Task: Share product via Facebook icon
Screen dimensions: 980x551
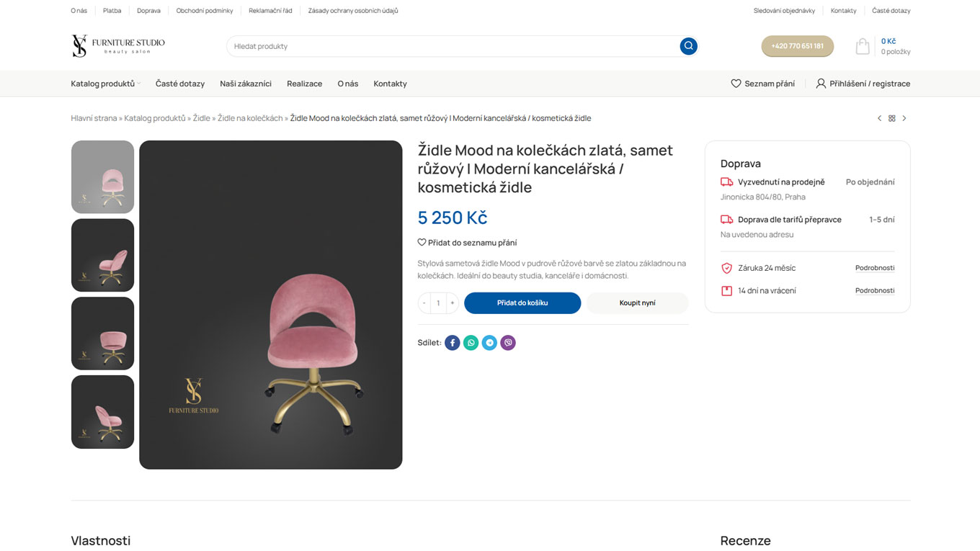Action: [453, 343]
